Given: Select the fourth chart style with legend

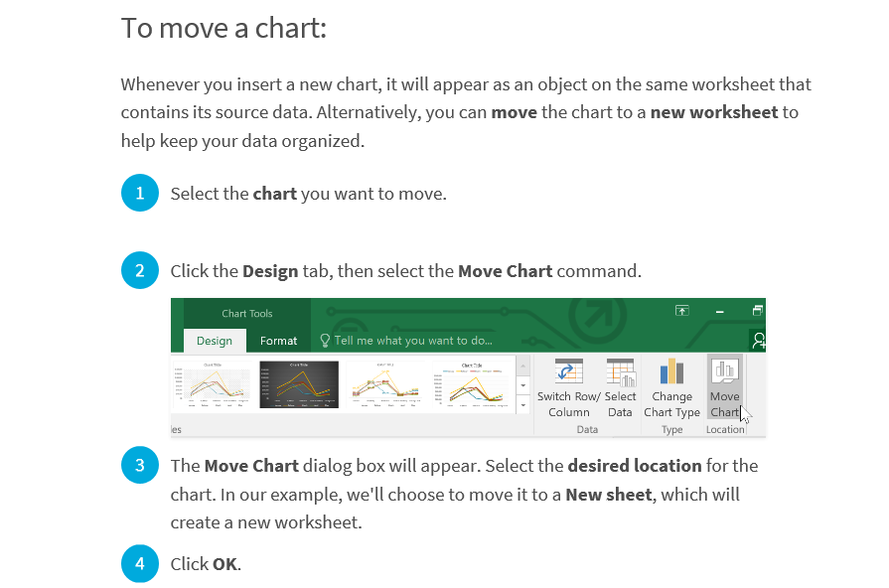Looking at the screenshot, I should click(472, 384).
